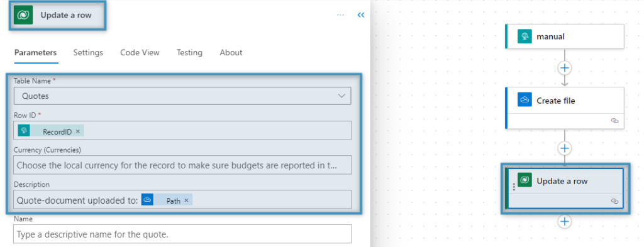Click the Description input field
644x247 pixels.
pyautogui.click(x=182, y=199)
